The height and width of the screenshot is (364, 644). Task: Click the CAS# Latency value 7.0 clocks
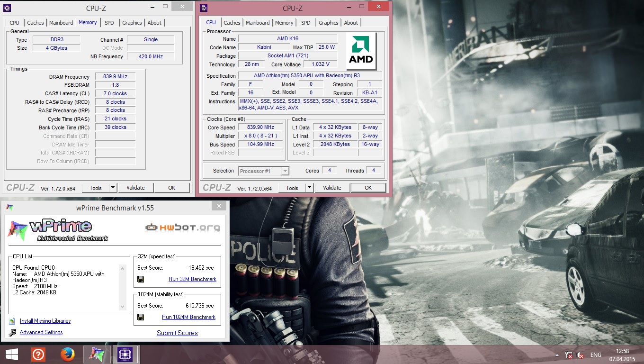pos(115,93)
